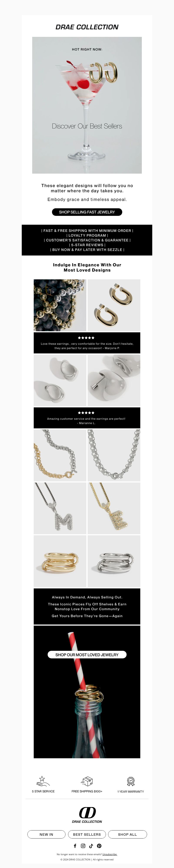Select the gold hoop earrings photo
174x868 pixels.
pyautogui.click(x=114, y=305)
